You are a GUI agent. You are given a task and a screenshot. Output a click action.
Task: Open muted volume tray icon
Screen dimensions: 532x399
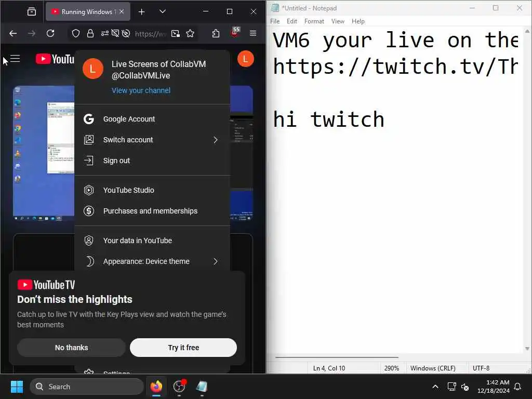click(x=465, y=387)
